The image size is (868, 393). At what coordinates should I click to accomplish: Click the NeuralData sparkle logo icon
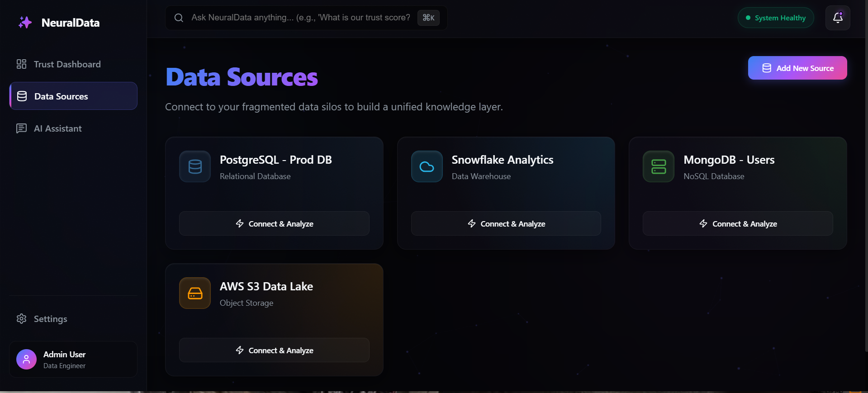click(x=25, y=22)
